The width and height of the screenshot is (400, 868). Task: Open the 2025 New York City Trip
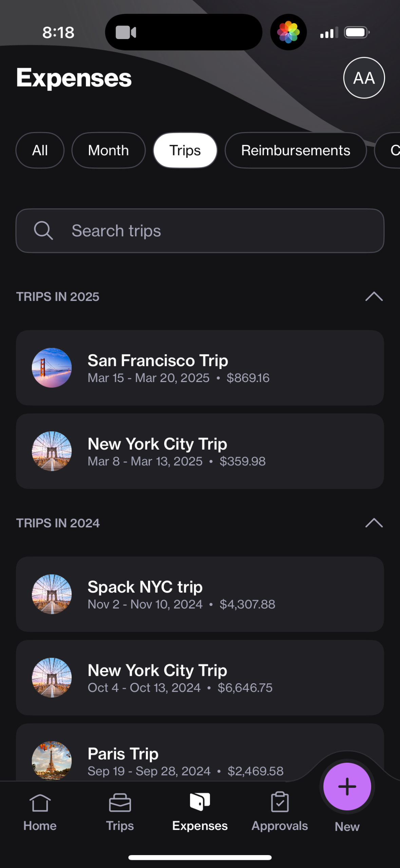click(x=200, y=451)
